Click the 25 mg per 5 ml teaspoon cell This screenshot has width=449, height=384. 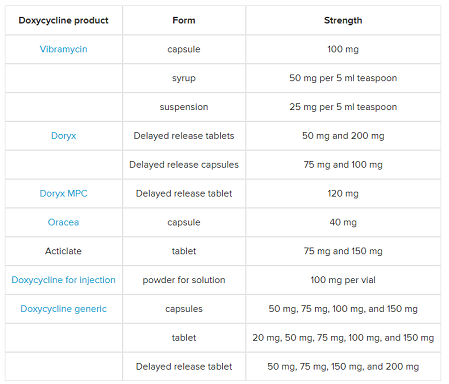point(343,107)
